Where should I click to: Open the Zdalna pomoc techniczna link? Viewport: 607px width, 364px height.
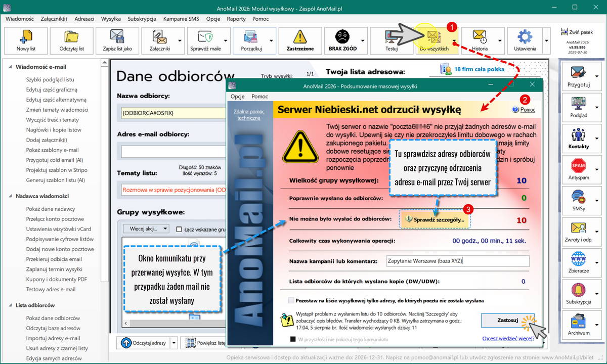click(249, 114)
